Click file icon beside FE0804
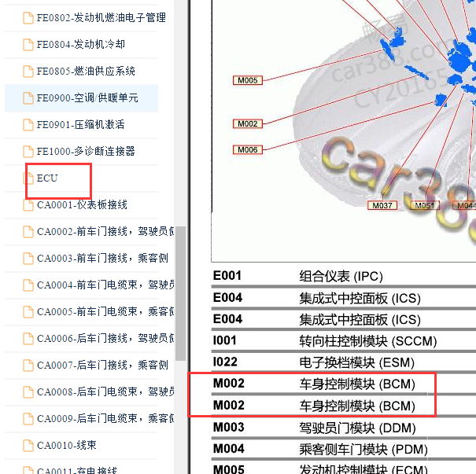The height and width of the screenshot is (474, 476). point(28,45)
